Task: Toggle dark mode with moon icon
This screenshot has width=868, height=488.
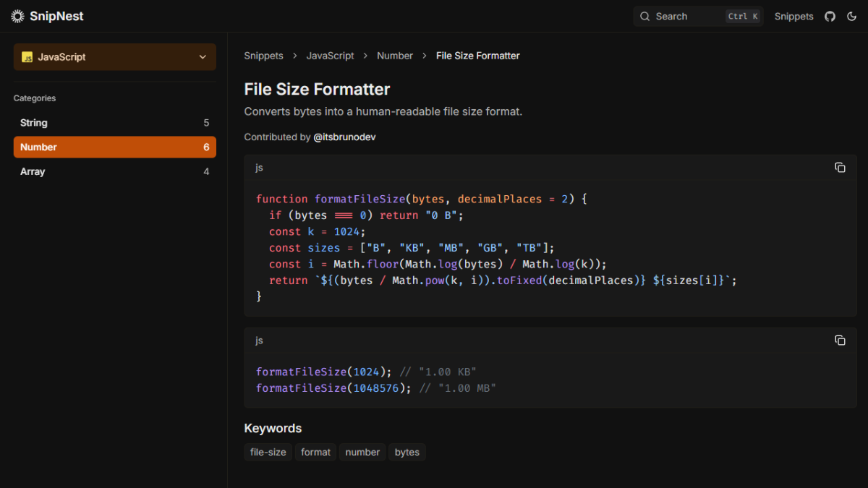Action: click(x=851, y=16)
